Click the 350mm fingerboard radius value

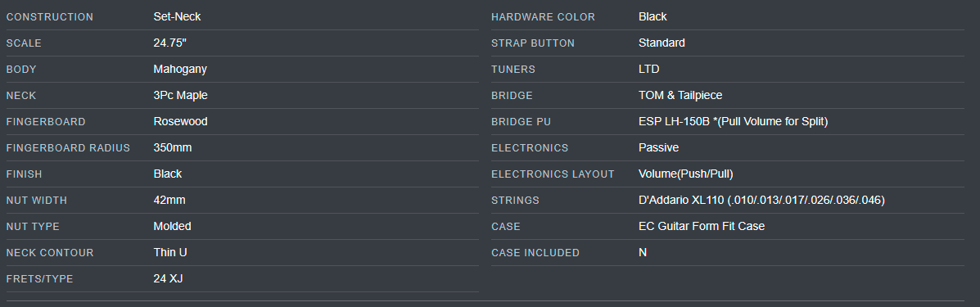pos(173,148)
